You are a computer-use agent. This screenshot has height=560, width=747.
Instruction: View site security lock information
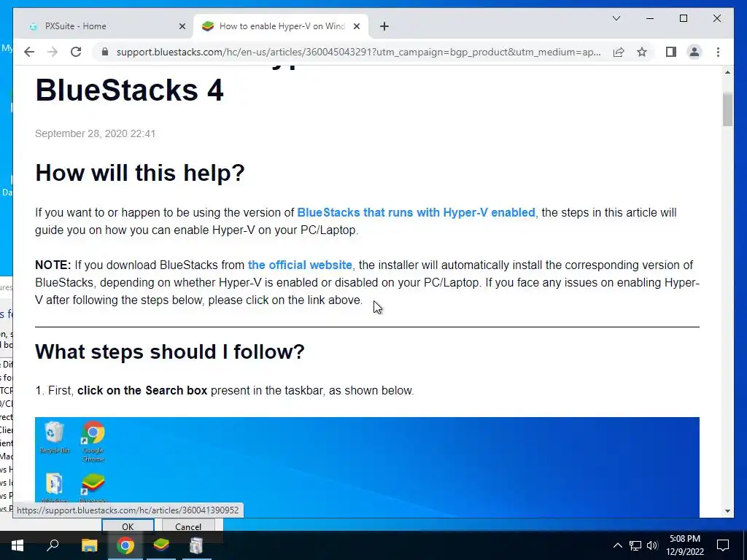click(x=105, y=52)
